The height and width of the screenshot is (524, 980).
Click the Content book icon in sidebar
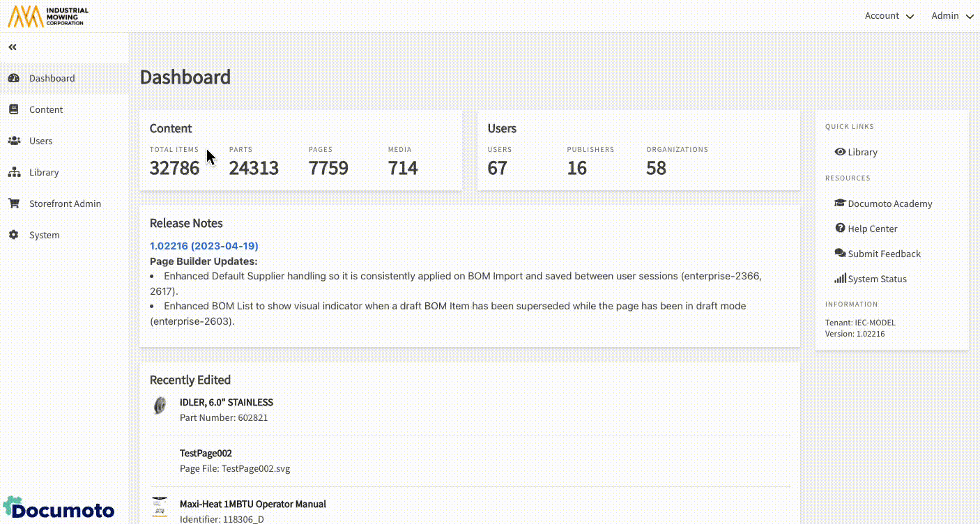[x=13, y=109]
